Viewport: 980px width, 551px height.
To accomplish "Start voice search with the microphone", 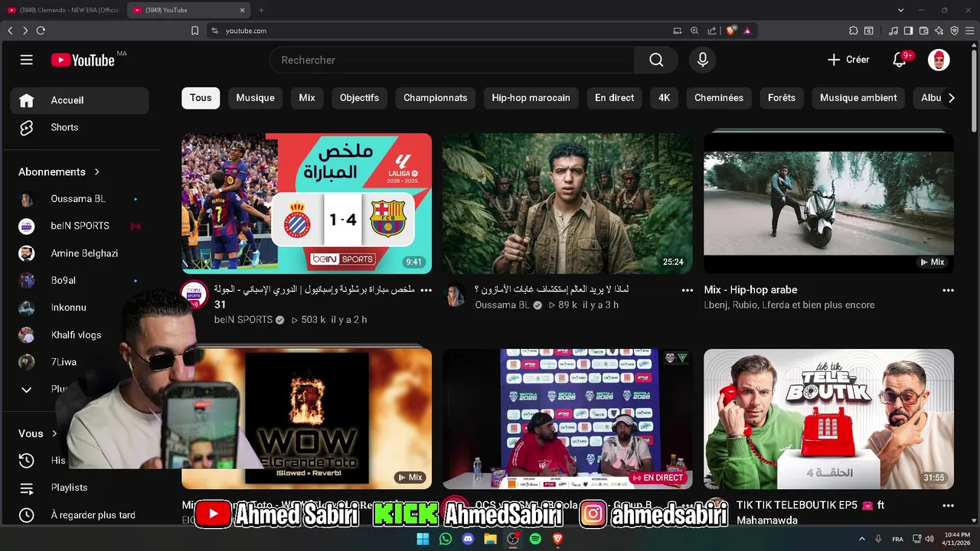I will point(703,60).
